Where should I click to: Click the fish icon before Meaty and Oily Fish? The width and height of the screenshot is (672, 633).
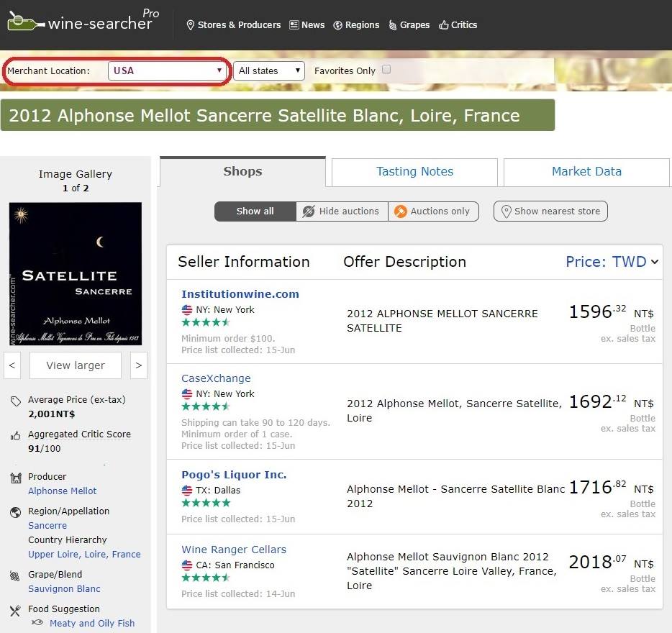[37, 622]
